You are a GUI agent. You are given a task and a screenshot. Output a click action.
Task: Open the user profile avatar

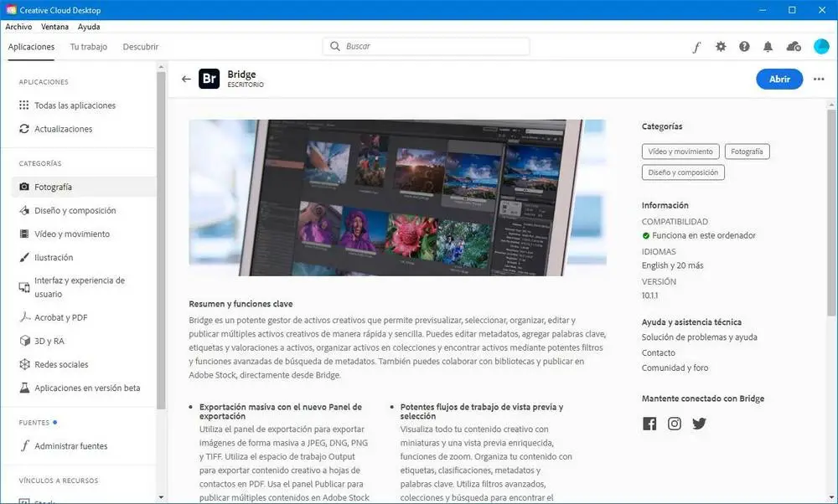click(821, 46)
